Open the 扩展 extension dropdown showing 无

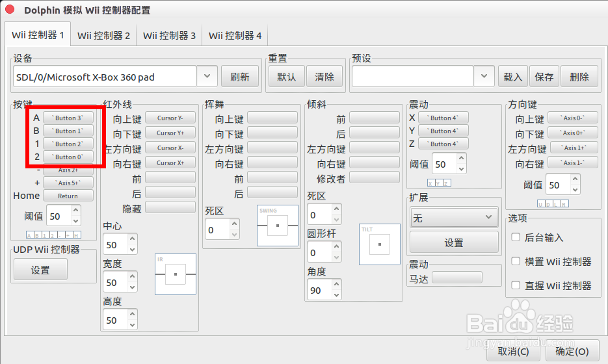pyautogui.click(x=454, y=218)
